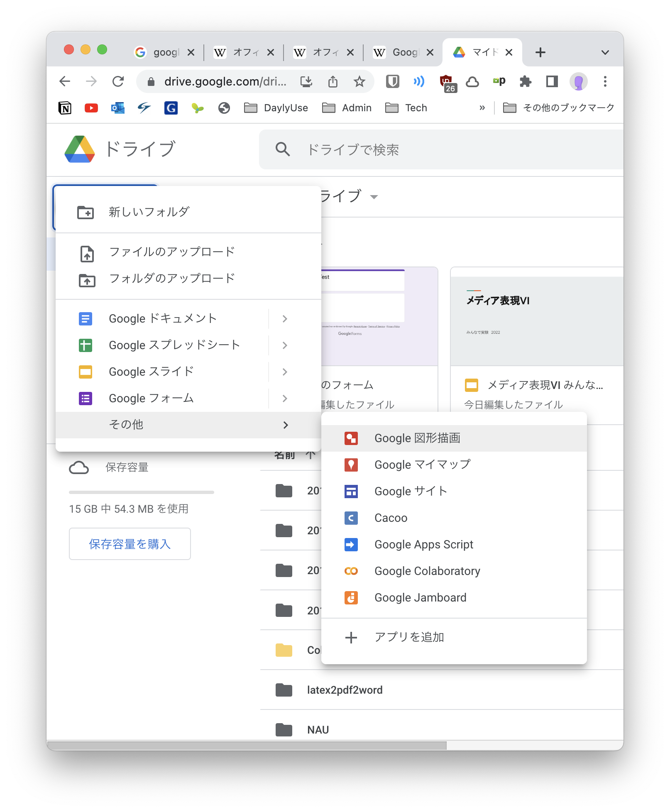670x812 pixels.
Task: Open Google マイマップ from the submenu
Action: (x=422, y=465)
